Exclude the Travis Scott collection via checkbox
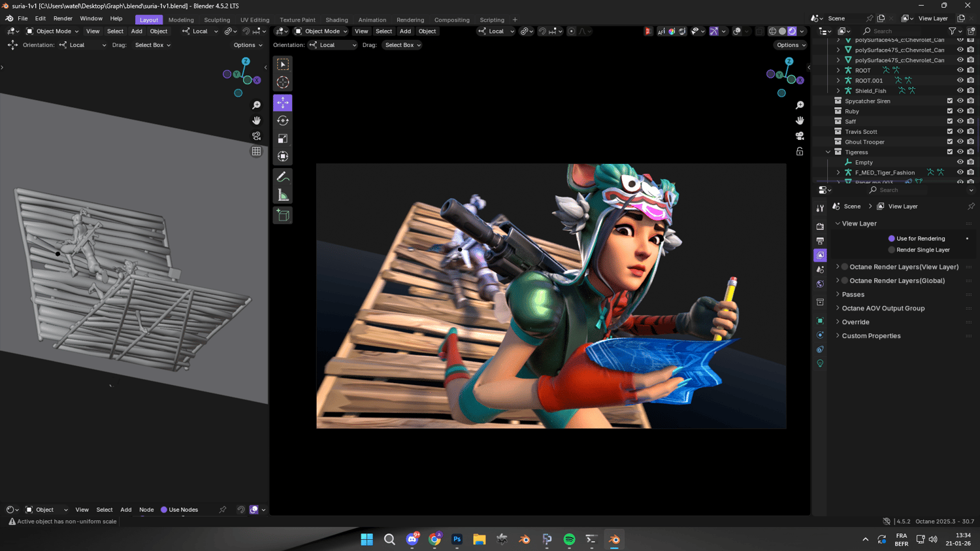This screenshot has height=551, width=980. click(950, 131)
